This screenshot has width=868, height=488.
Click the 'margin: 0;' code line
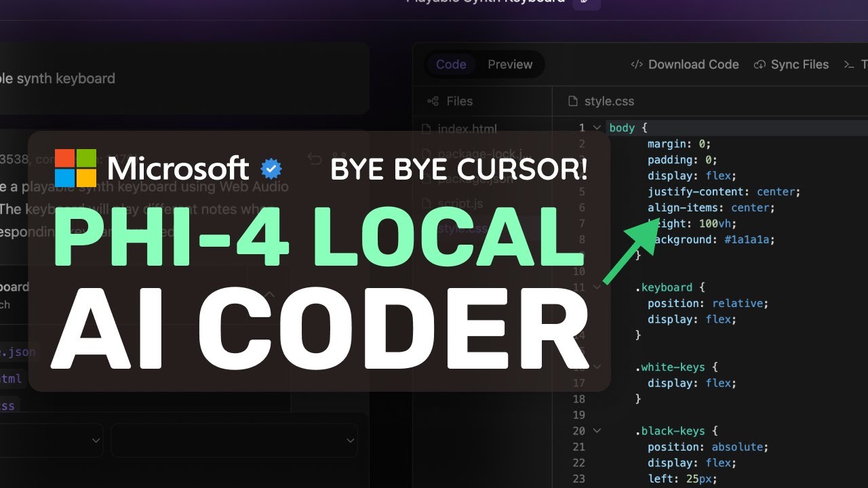(x=679, y=144)
